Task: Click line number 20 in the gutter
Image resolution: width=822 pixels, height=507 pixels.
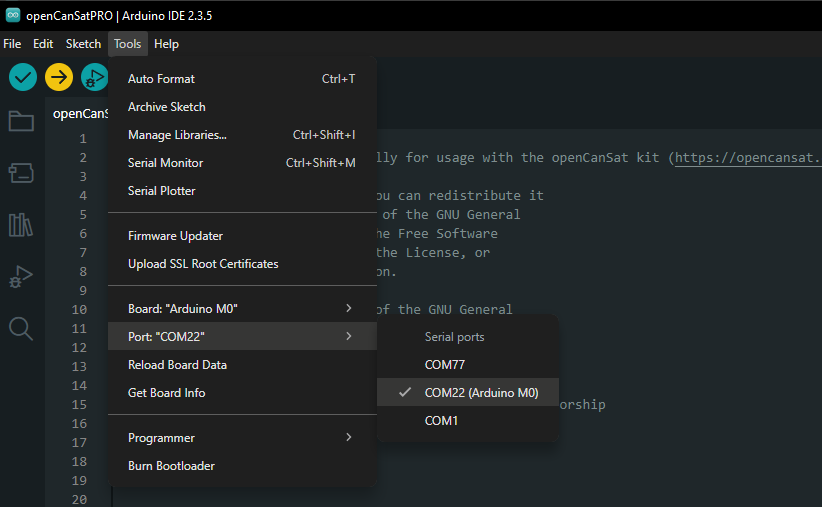Action: [79, 499]
